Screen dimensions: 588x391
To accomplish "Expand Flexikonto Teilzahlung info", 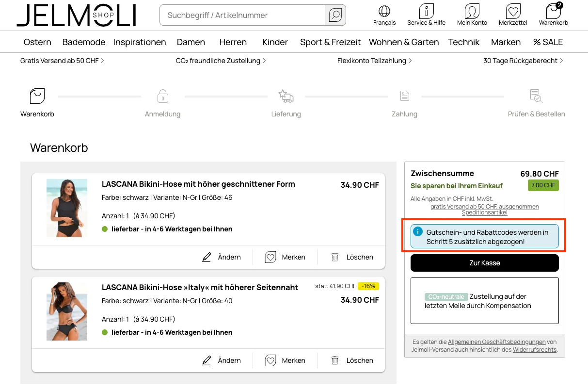I will pyautogui.click(x=375, y=61).
